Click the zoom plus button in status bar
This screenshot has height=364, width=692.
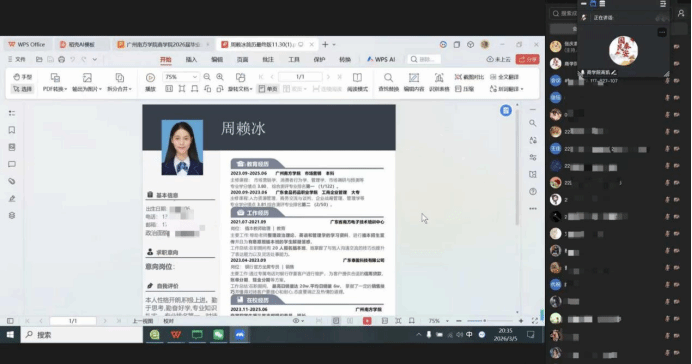tap(521, 321)
